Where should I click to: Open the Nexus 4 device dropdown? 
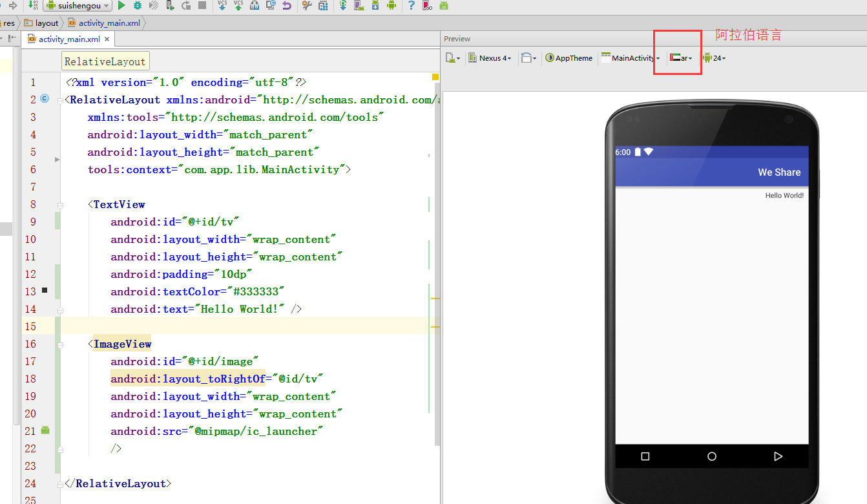point(490,58)
